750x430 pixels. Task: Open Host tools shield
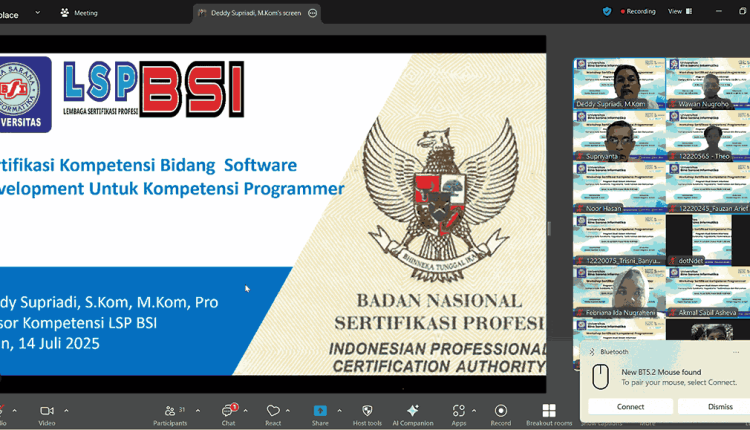(367, 415)
